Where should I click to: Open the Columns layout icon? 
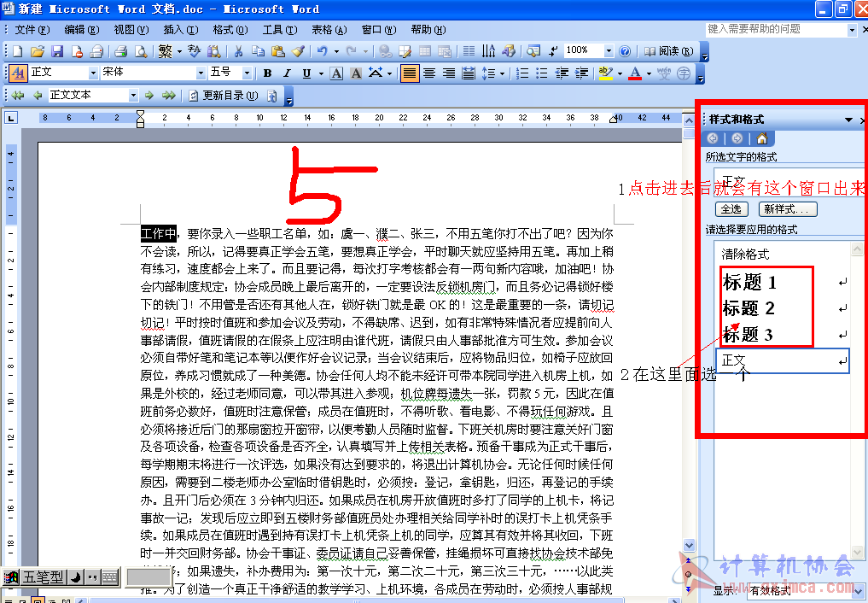469,51
